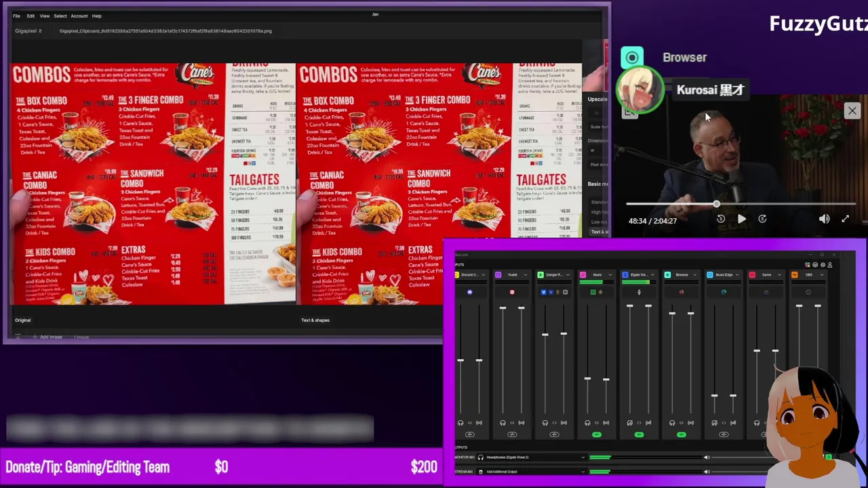The image size is (868, 488).
Task: Adjust the Music Edge stream fader
Action: point(733,396)
